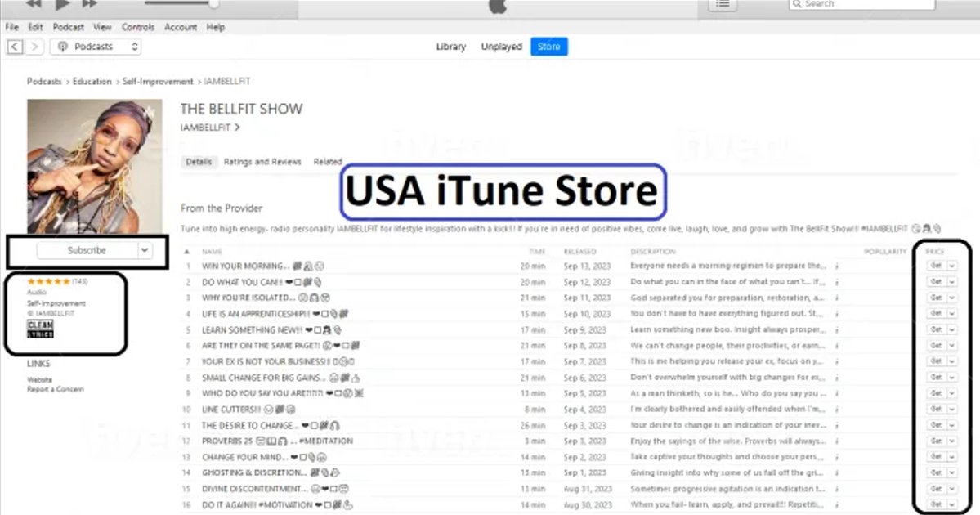Image resolution: width=980 pixels, height=515 pixels.
Task: Show info for WIN YOUR MORNING description
Action: click(837, 266)
